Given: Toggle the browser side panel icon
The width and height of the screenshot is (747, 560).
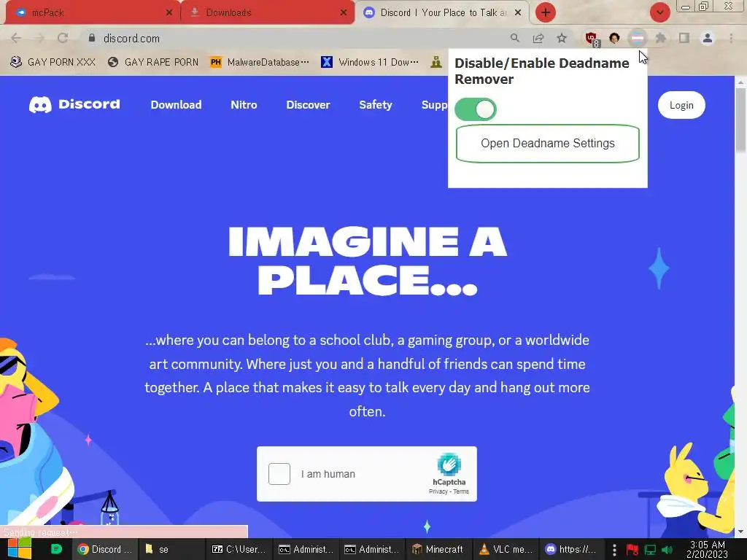Looking at the screenshot, I should 684,38.
